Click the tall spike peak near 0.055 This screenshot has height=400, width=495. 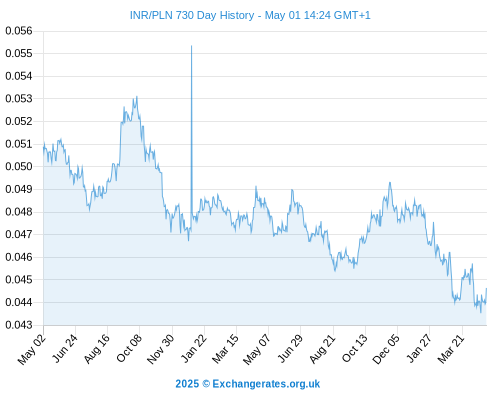click(191, 46)
